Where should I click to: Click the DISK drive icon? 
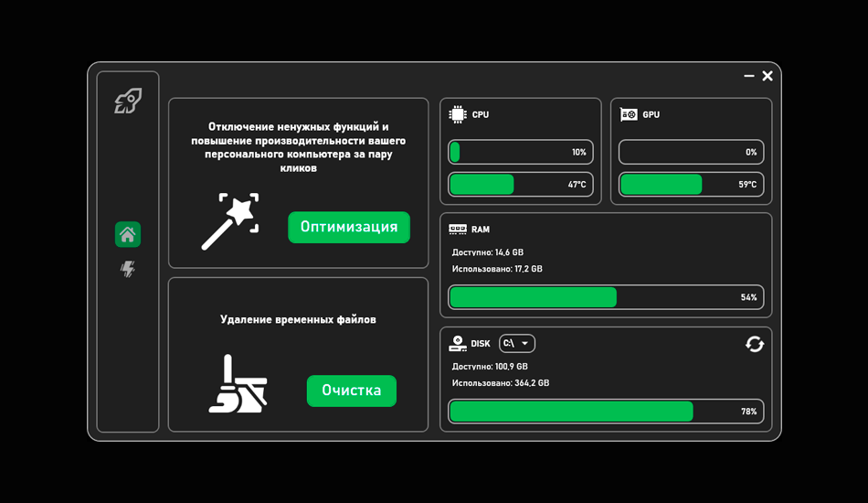pyautogui.click(x=458, y=344)
